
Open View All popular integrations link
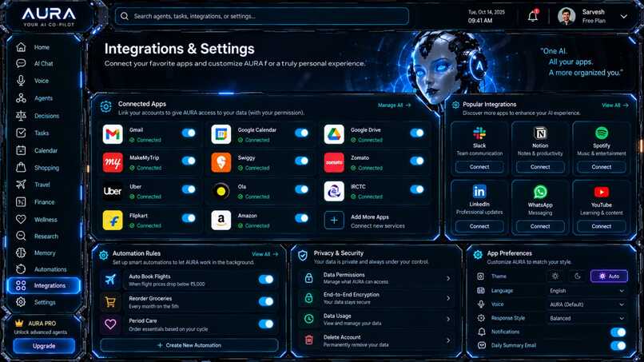[615, 105]
